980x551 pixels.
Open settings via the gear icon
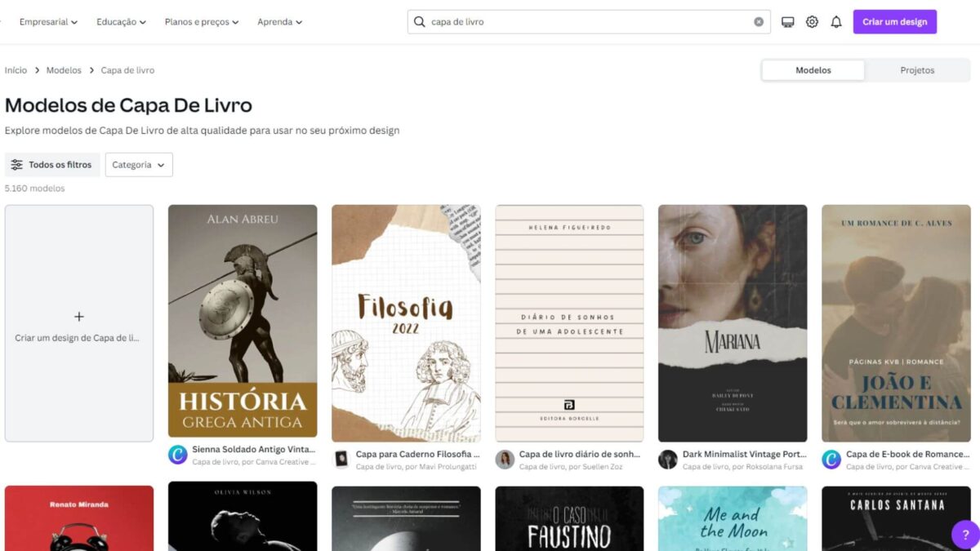tap(812, 22)
